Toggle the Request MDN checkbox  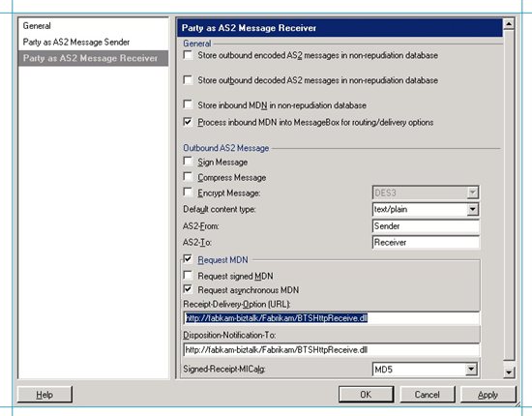[x=188, y=259]
